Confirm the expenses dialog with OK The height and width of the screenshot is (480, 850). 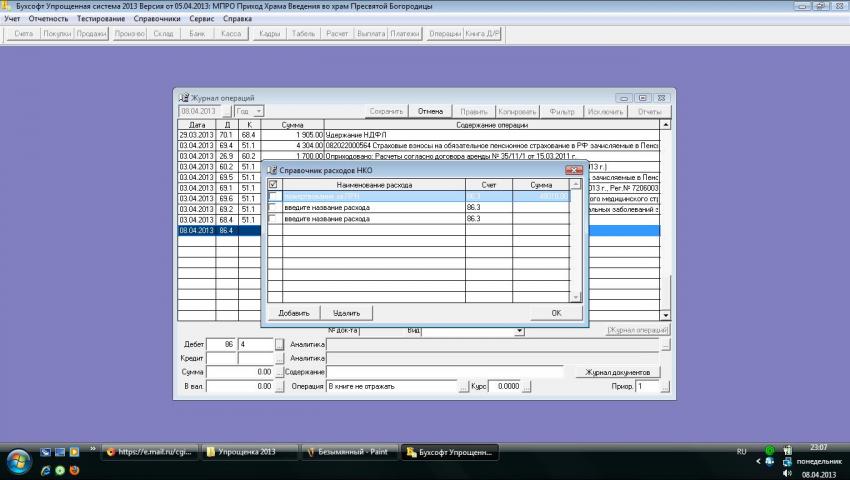tap(555, 313)
